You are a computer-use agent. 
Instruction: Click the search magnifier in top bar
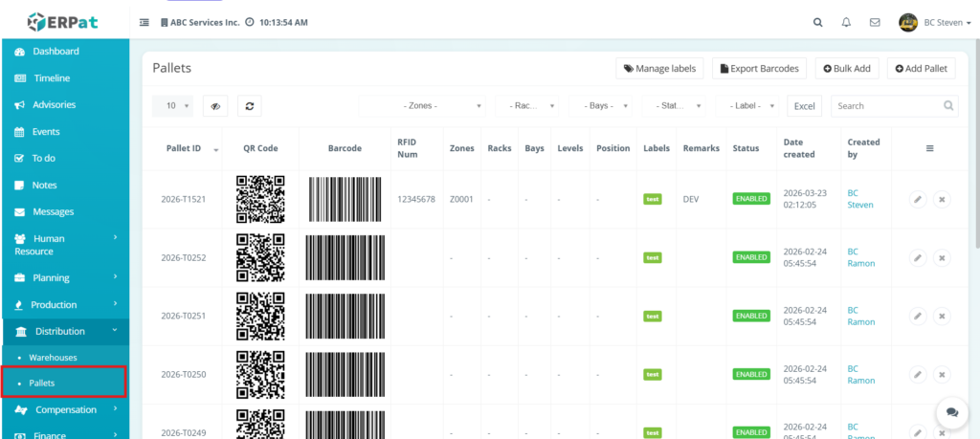click(x=817, y=22)
